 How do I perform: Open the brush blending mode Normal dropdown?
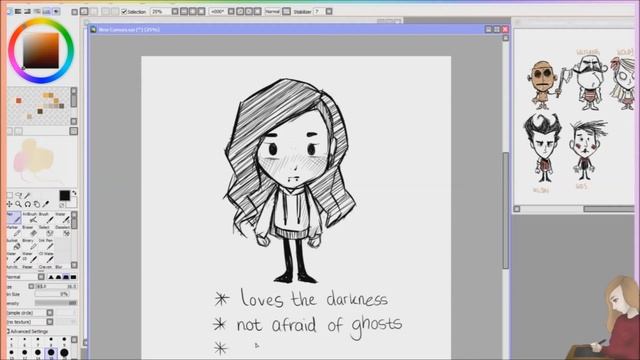[41, 277]
